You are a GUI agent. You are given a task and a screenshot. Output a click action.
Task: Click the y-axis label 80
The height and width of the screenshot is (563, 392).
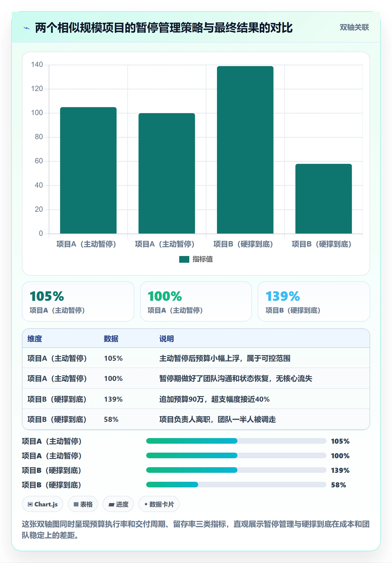(39, 137)
